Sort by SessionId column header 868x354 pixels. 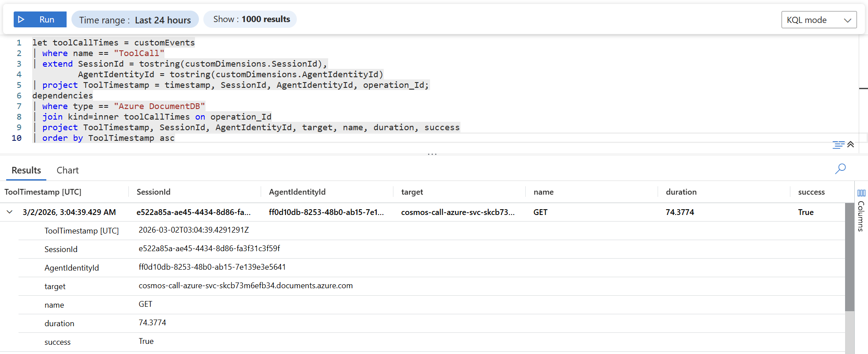tap(153, 192)
